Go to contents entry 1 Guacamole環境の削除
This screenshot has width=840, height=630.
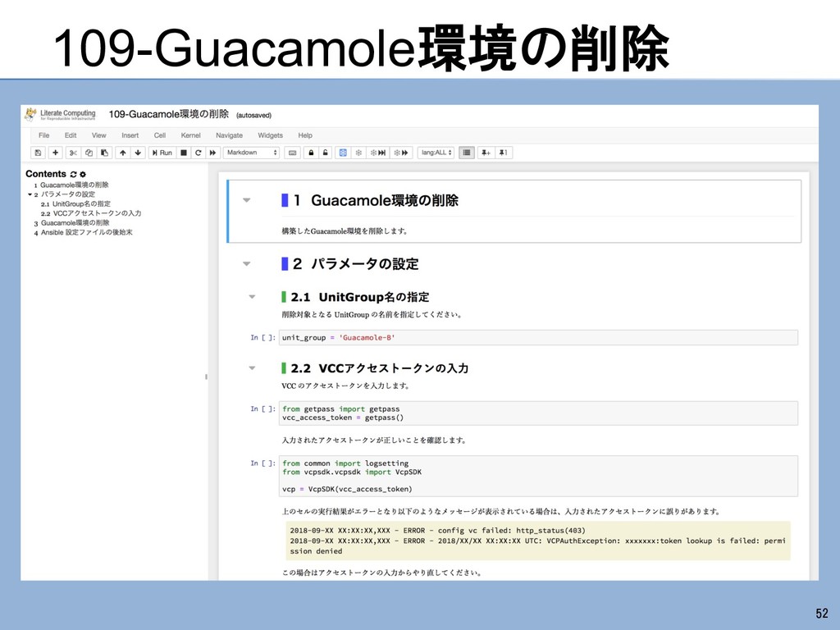(71, 185)
